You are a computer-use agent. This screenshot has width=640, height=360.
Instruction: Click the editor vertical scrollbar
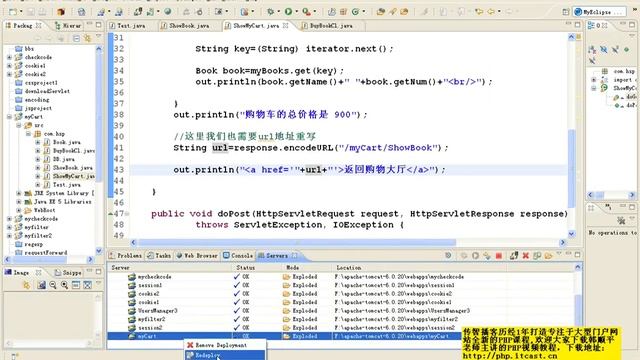tap(571, 168)
